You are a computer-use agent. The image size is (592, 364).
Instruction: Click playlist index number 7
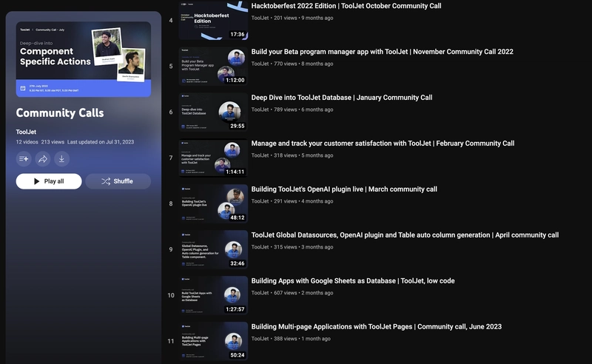171,158
